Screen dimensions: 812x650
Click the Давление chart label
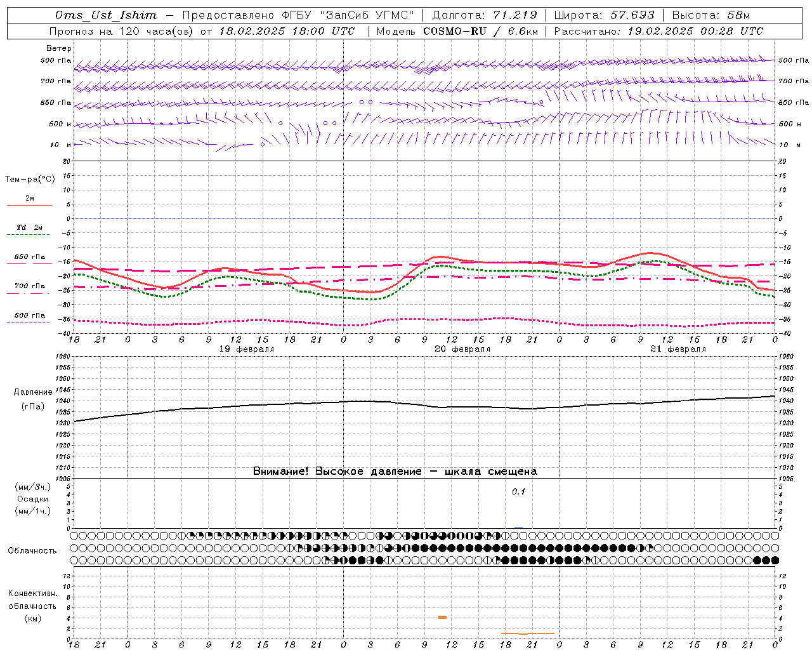(33, 392)
